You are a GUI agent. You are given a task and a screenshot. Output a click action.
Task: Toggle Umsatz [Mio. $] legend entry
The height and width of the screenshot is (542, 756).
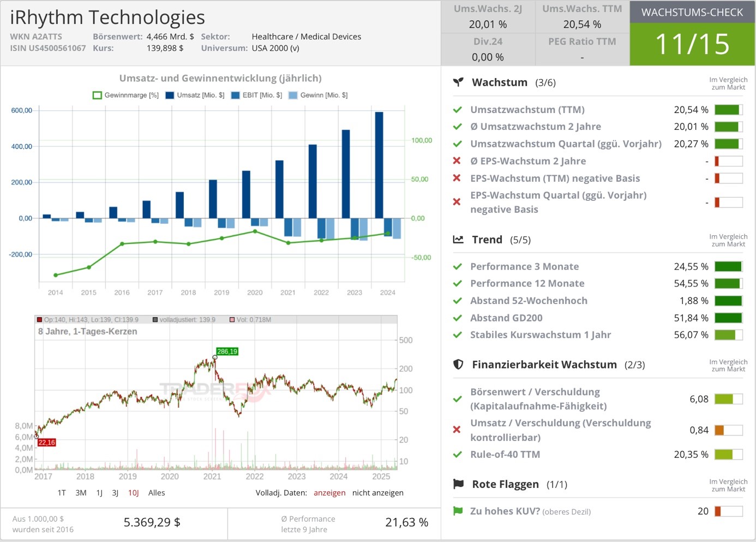(x=195, y=96)
